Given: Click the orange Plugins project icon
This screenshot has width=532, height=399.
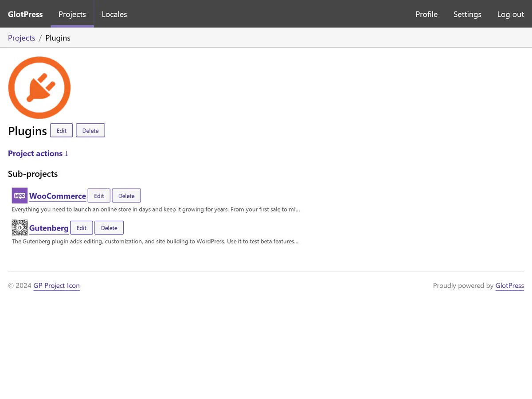Looking at the screenshot, I should (x=39, y=87).
